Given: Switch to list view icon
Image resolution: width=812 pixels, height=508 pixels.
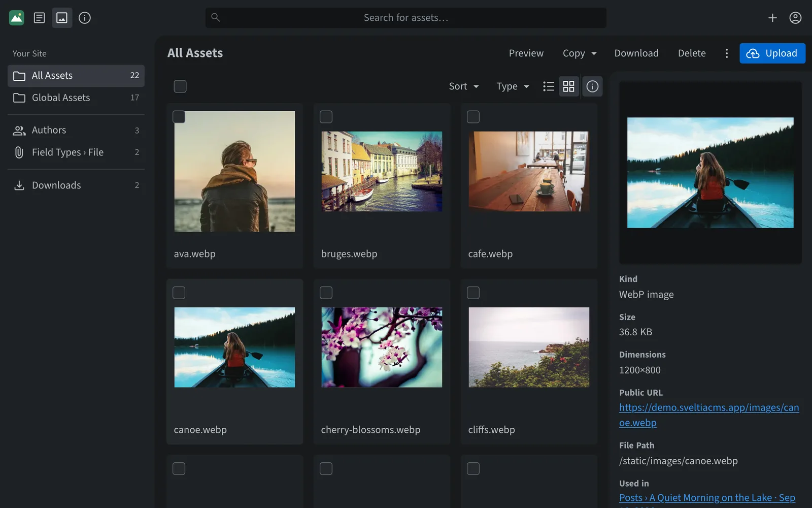Looking at the screenshot, I should (x=548, y=86).
